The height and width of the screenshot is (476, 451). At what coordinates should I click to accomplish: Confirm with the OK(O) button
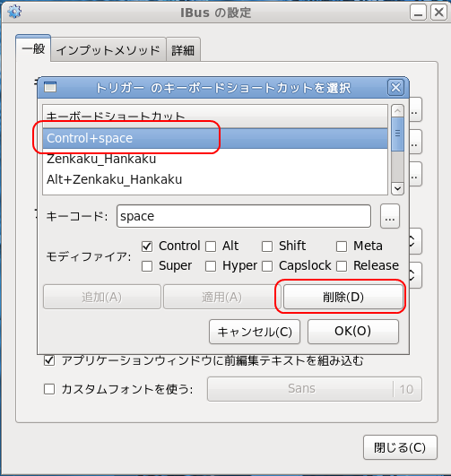tap(353, 331)
